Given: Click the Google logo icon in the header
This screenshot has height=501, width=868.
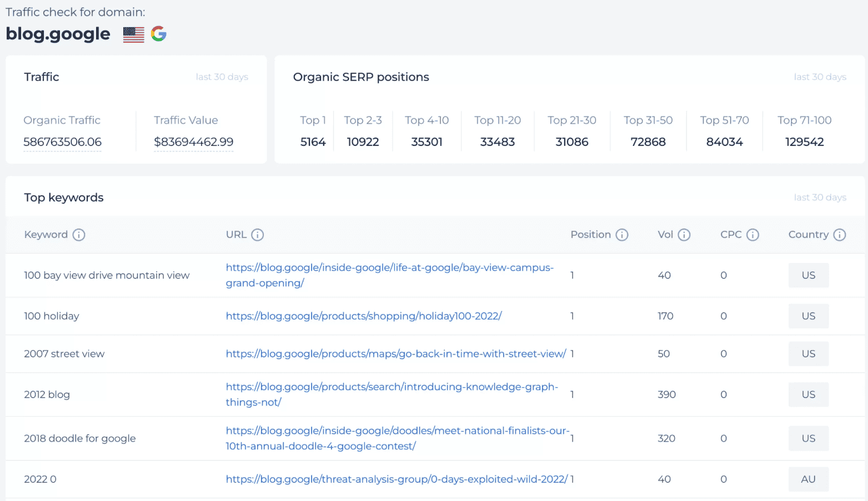Looking at the screenshot, I should pyautogui.click(x=158, y=34).
